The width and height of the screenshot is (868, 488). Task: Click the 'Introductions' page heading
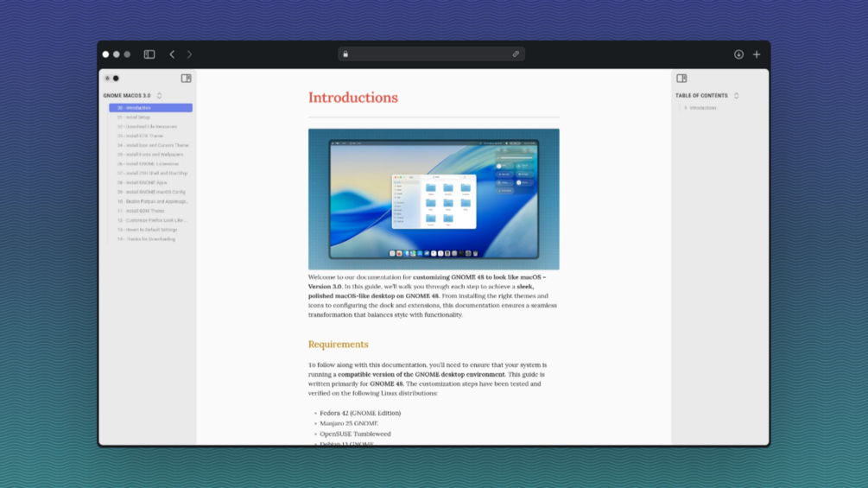point(353,98)
